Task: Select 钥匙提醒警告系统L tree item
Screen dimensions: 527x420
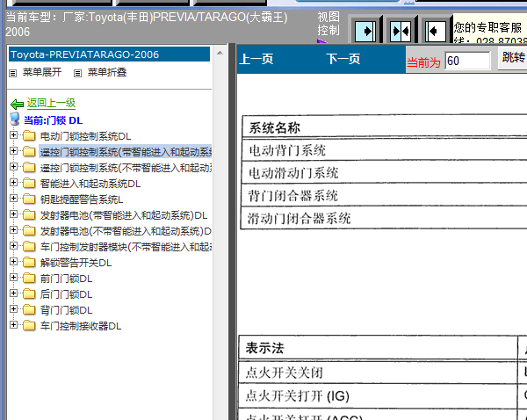Action: point(82,199)
